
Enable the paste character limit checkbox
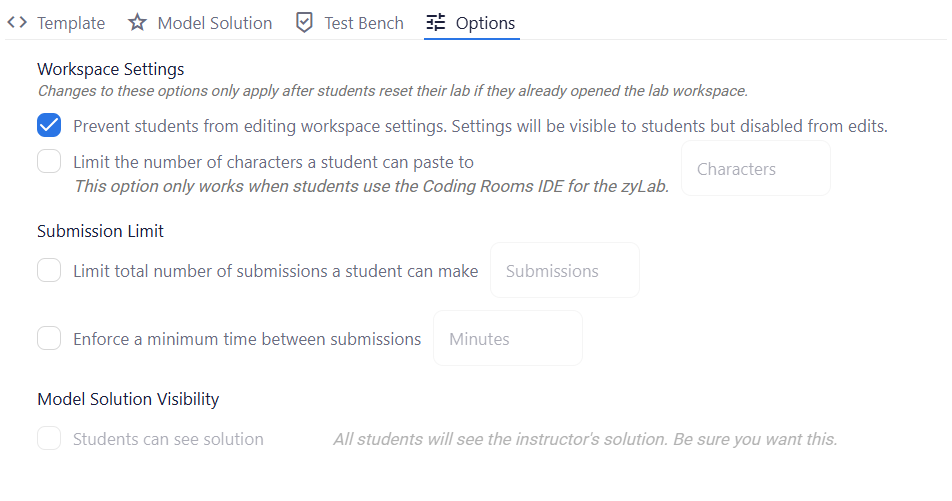49,162
